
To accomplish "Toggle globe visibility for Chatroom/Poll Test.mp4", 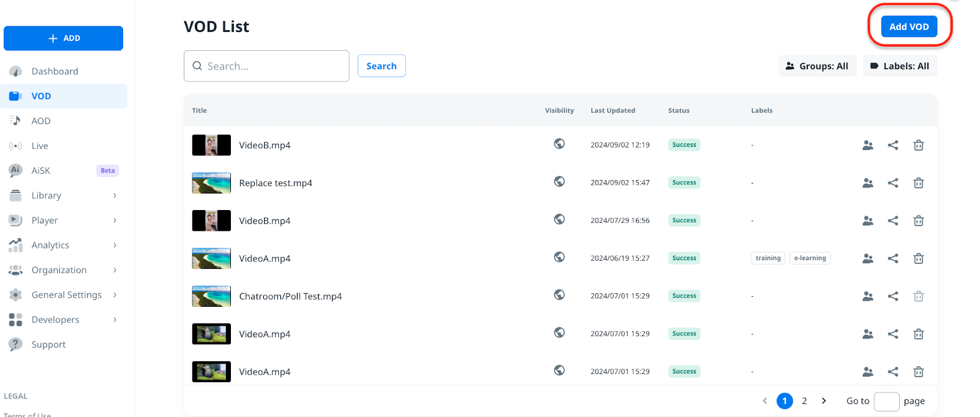I will 559,295.
